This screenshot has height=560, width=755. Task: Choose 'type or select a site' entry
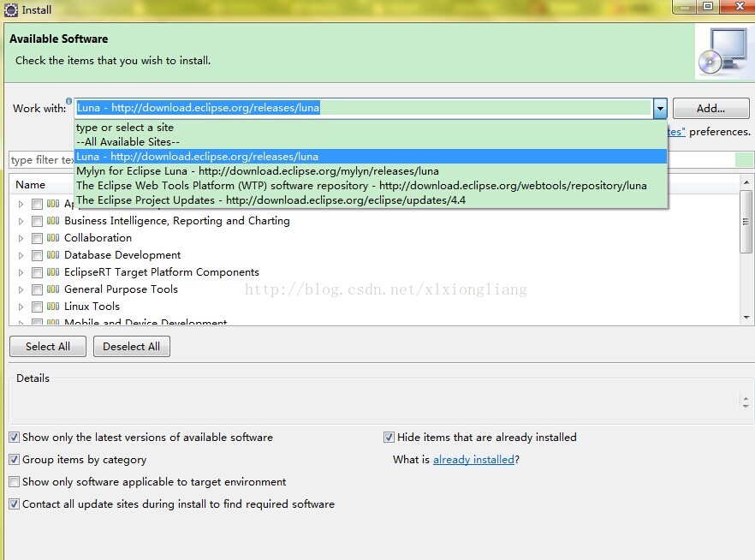(x=371, y=128)
